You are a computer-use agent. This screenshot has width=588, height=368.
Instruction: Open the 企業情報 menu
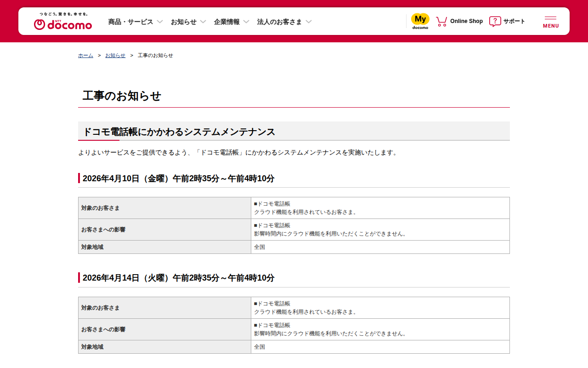coord(227,22)
